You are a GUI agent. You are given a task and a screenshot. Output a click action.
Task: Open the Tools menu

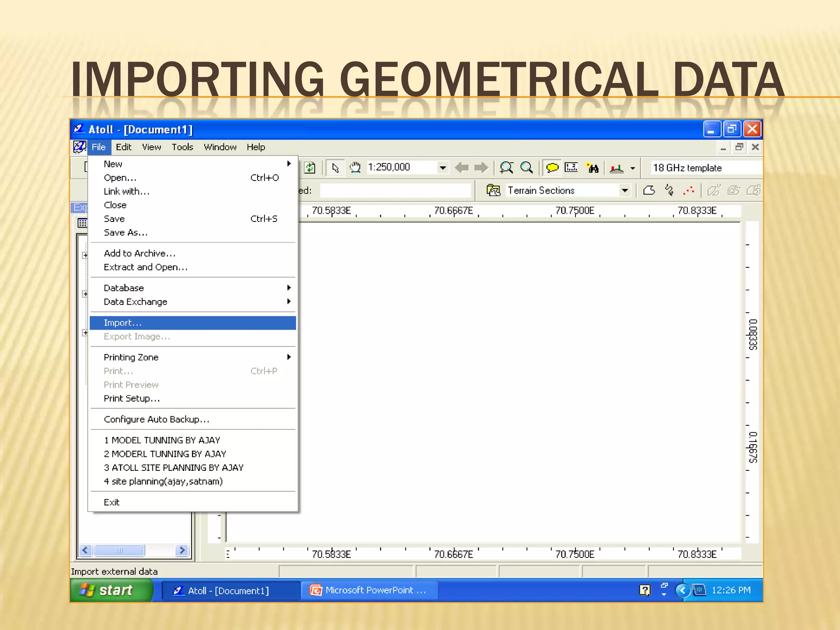pos(182,147)
